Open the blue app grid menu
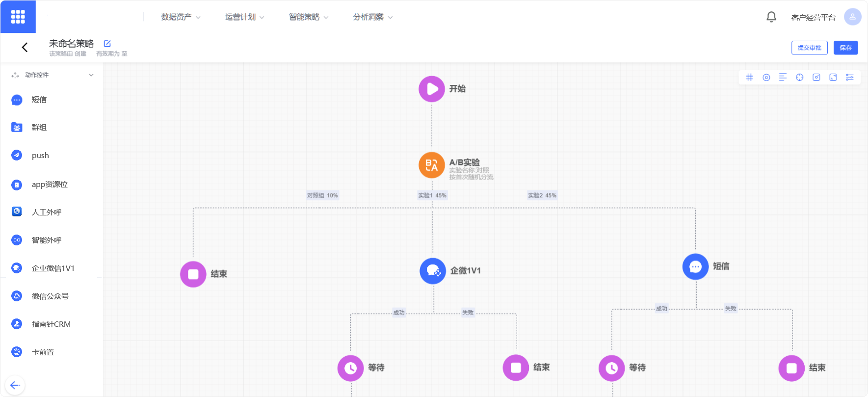The image size is (868, 397). click(18, 17)
